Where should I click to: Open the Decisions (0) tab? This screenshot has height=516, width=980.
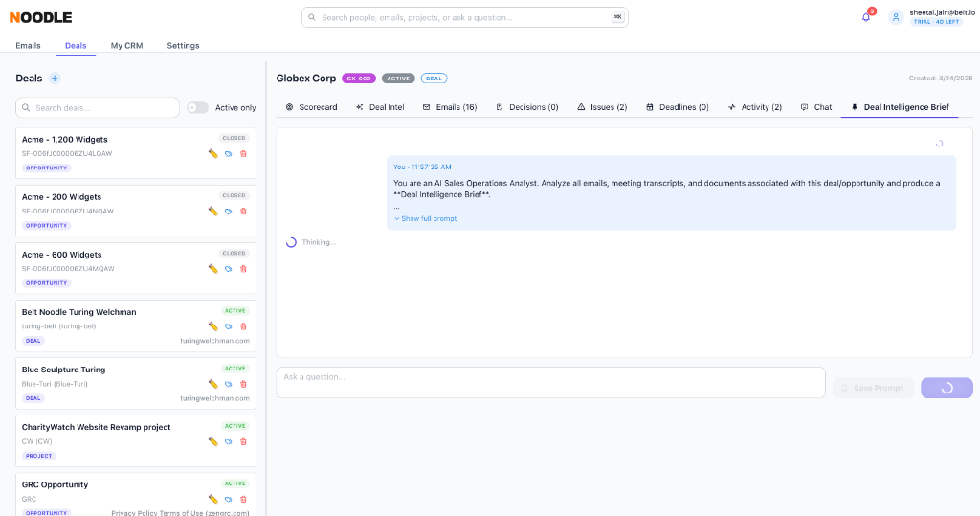click(527, 107)
